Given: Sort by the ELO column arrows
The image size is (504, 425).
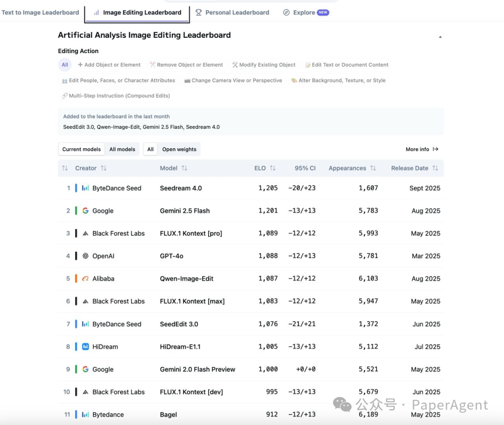Looking at the screenshot, I should click(273, 168).
